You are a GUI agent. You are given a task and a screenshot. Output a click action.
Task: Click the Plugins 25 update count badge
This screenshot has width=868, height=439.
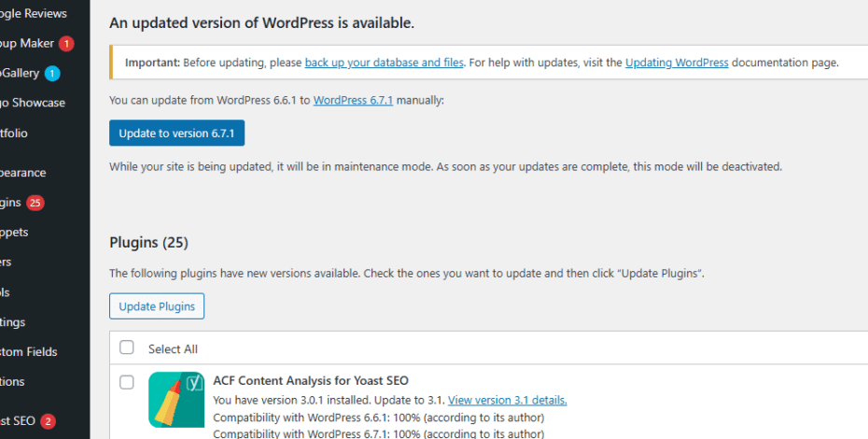coord(35,203)
